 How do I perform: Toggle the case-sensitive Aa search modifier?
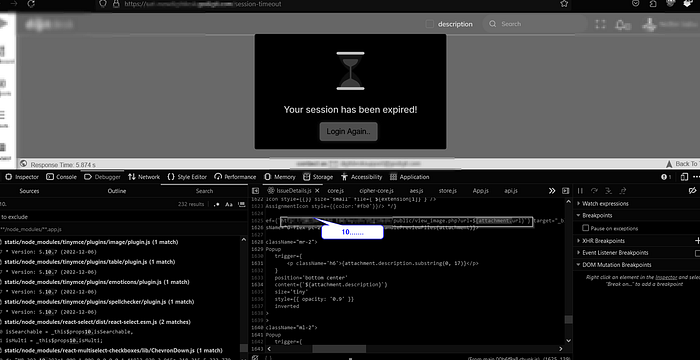(x=229, y=204)
